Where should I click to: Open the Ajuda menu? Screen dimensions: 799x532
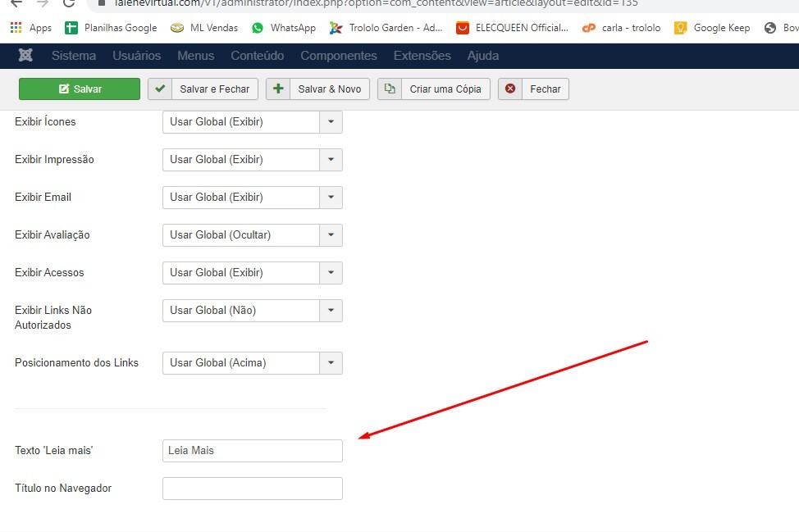tap(482, 56)
